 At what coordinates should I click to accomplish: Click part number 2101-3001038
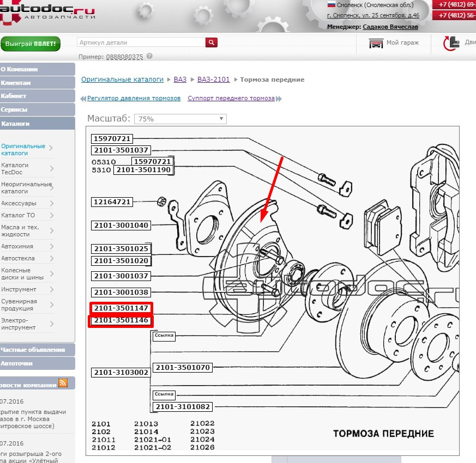(x=121, y=293)
